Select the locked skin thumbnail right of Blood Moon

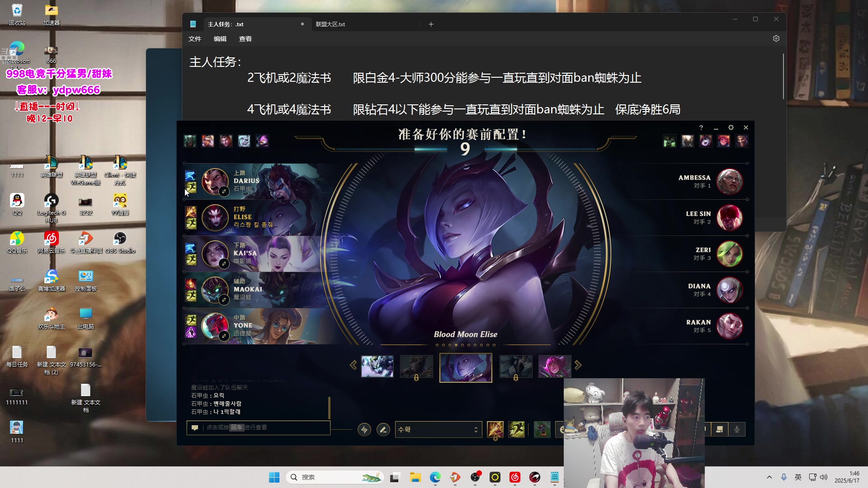[516, 366]
